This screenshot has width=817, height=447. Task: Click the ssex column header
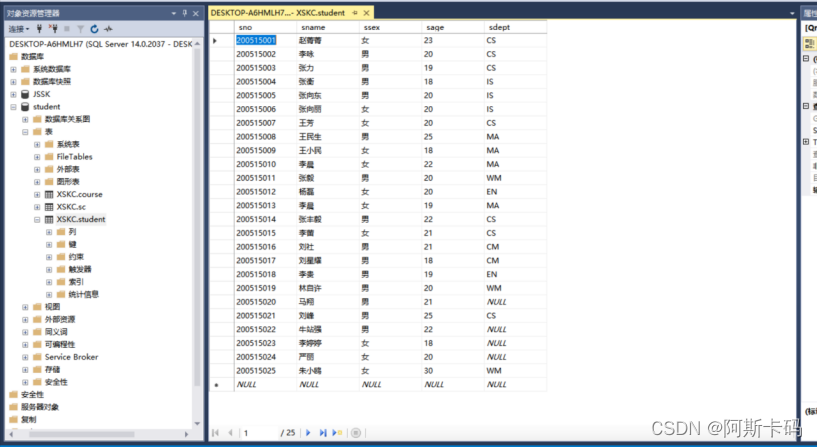pos(390,27)
